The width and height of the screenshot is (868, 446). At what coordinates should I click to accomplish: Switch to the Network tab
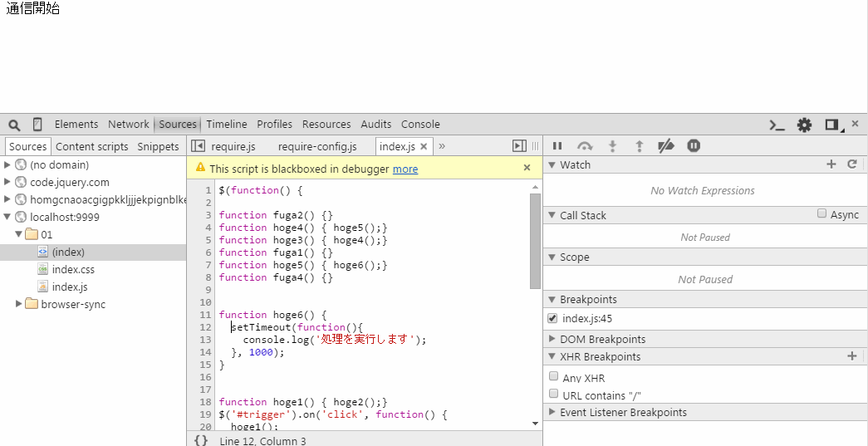[129, 125]
